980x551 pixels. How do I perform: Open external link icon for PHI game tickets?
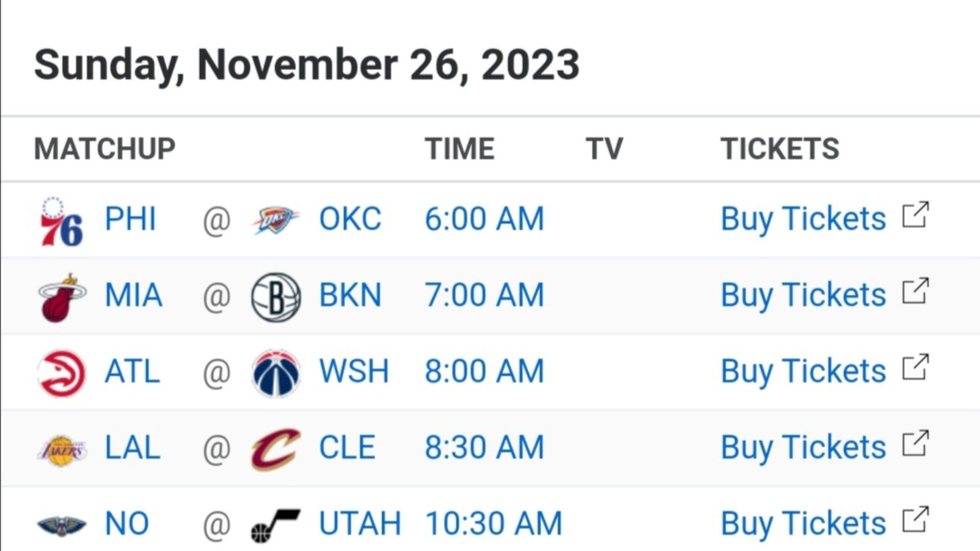click(x=915, y=215)
